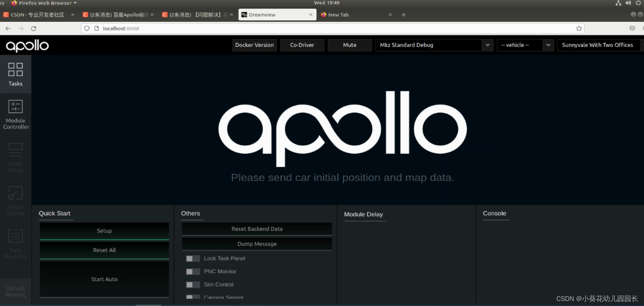Click Reset Backend Data button

(x=257, y=229)
